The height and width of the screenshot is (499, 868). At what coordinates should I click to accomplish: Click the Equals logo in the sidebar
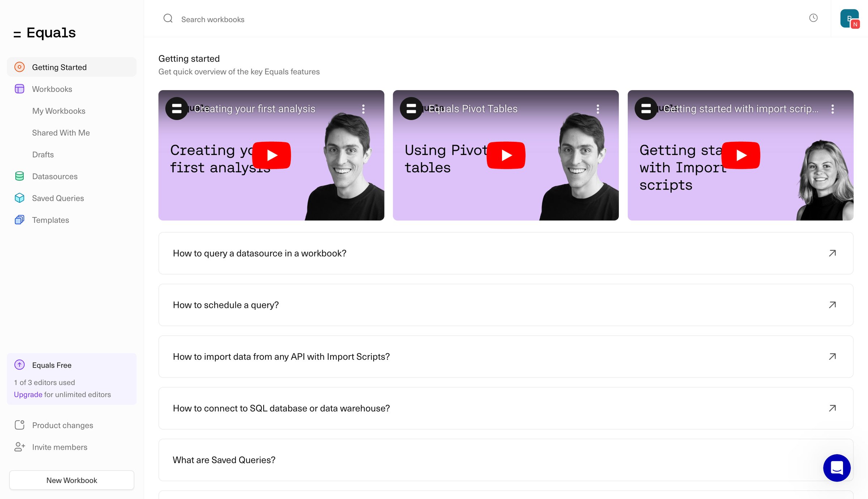pyautogui.click(x=44, y=33)
